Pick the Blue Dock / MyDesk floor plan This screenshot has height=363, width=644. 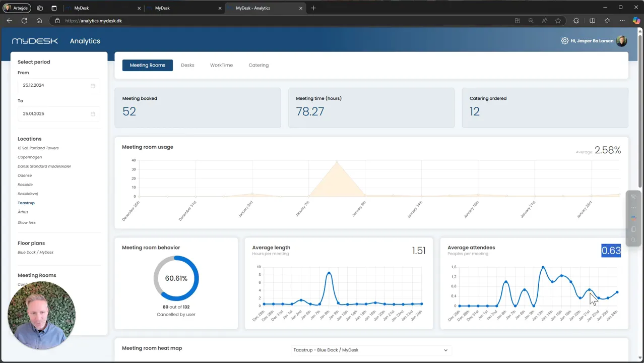(x=35, y=252)
